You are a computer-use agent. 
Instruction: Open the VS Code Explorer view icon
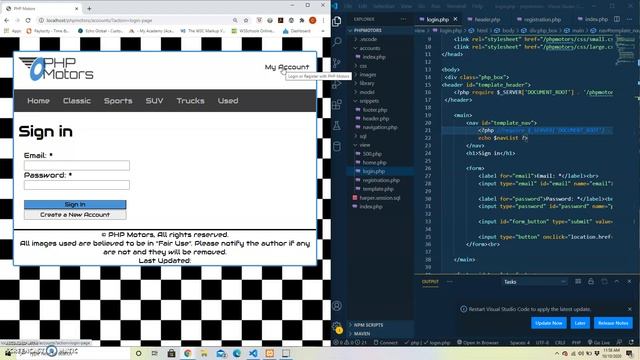click(337, 21)
